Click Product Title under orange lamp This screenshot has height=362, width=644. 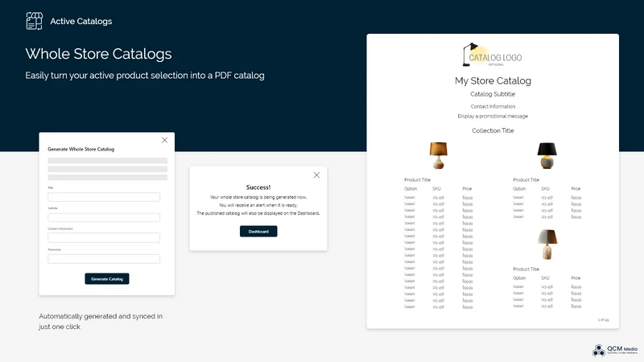(x=417, y=179)
